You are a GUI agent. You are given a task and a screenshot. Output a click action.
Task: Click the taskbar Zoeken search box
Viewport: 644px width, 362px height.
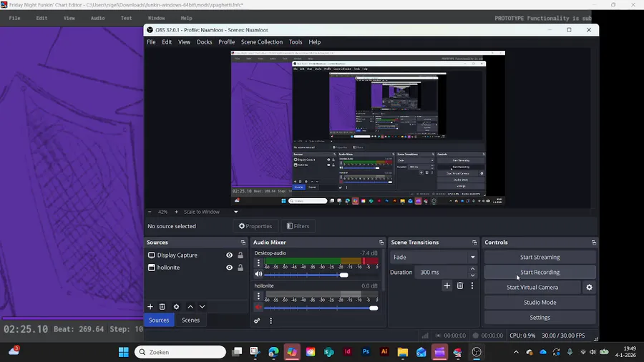[x=180, y=352]
